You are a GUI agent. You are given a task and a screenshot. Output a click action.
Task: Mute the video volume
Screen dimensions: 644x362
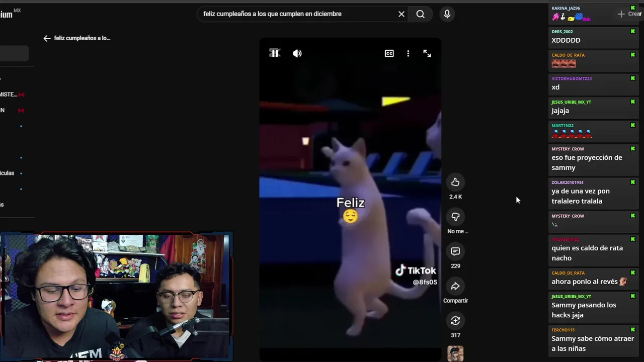[297, 53]
